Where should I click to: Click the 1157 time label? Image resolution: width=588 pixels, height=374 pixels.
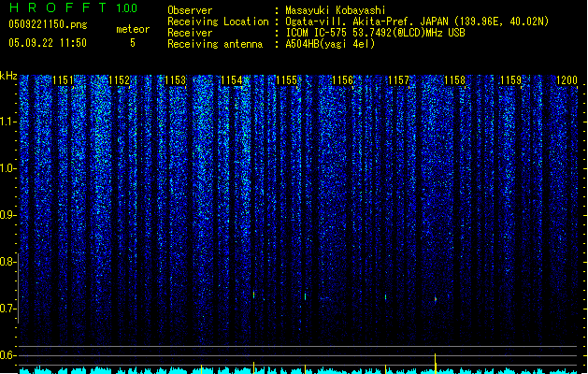[x=398, y=79]
